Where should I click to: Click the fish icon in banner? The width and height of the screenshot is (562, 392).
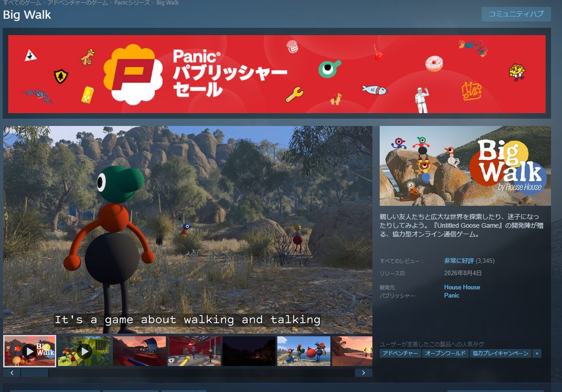point(375,89)
